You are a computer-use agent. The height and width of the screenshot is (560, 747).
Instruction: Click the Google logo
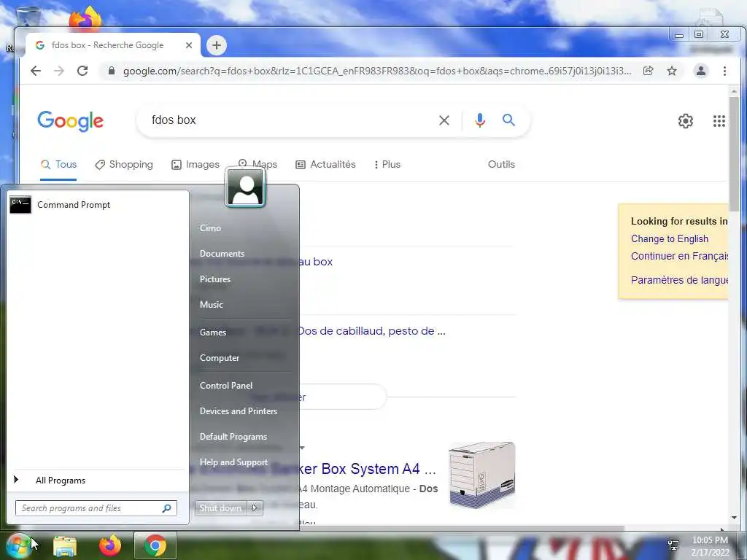tap(71, 121)
